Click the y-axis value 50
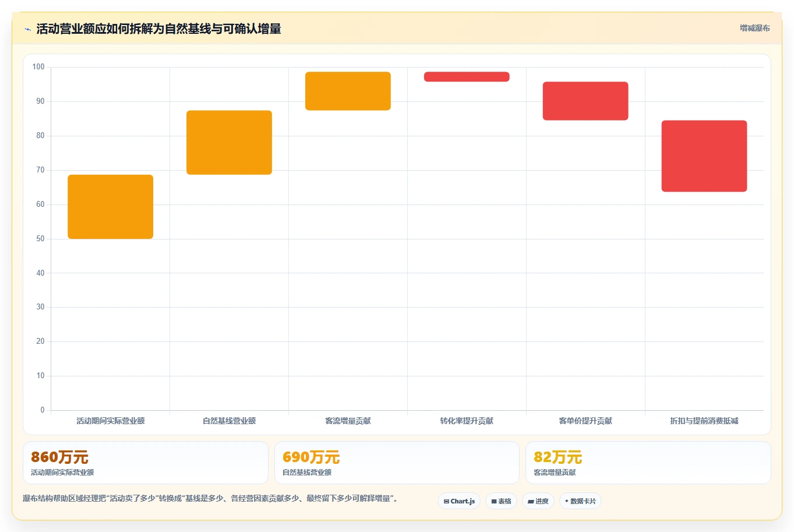Viewport: 794px width, 532px height. point(40,239)
